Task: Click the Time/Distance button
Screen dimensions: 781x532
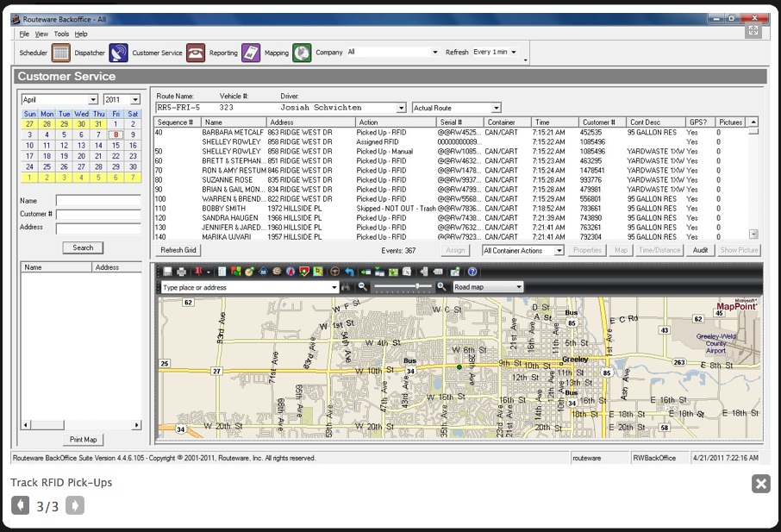Action: 659,250
